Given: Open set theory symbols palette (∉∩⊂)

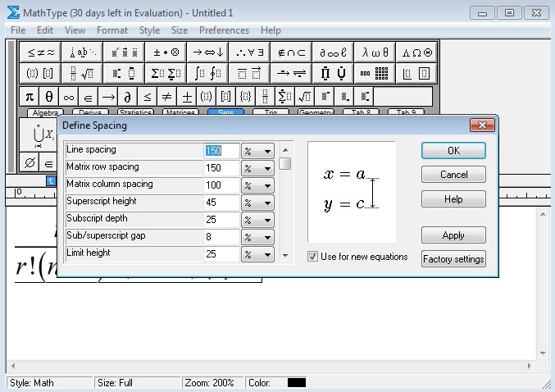Looking at the screenshot, I should [x=291, y=52].
